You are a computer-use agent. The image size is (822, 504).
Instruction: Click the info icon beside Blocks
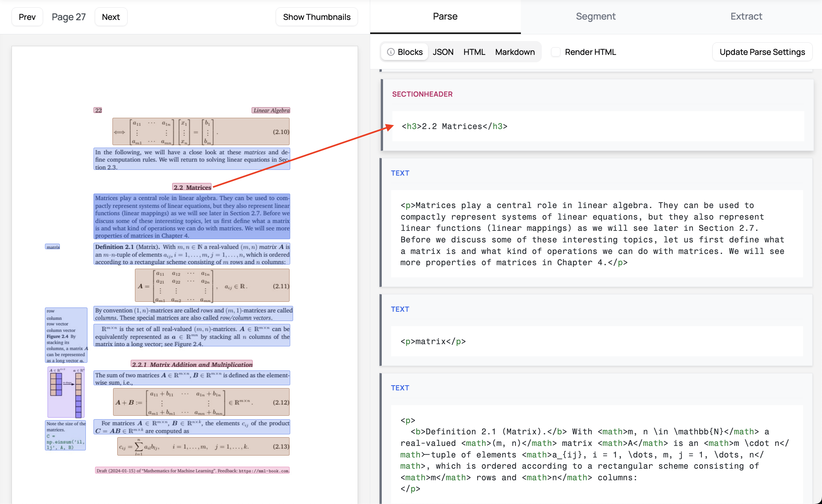coord(391,52)
